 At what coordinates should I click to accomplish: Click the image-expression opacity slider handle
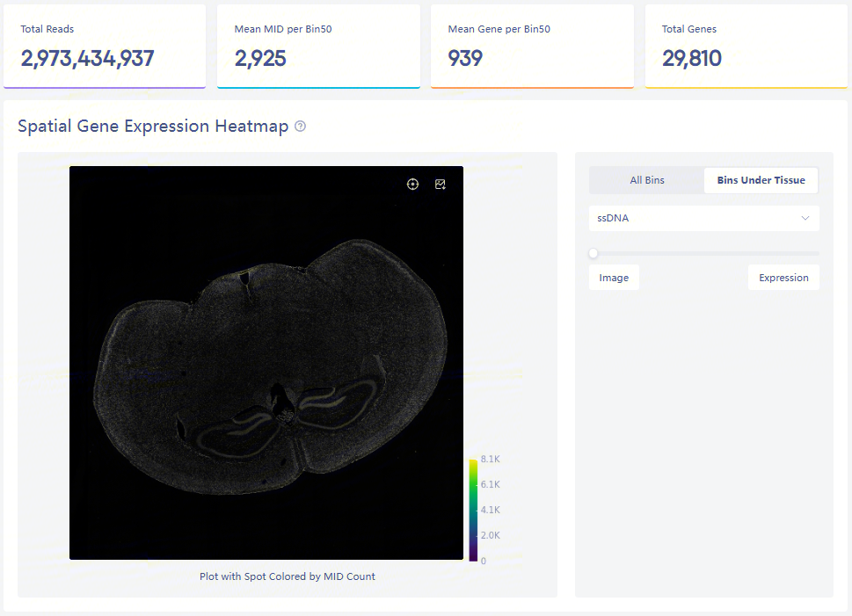[593, 253]
